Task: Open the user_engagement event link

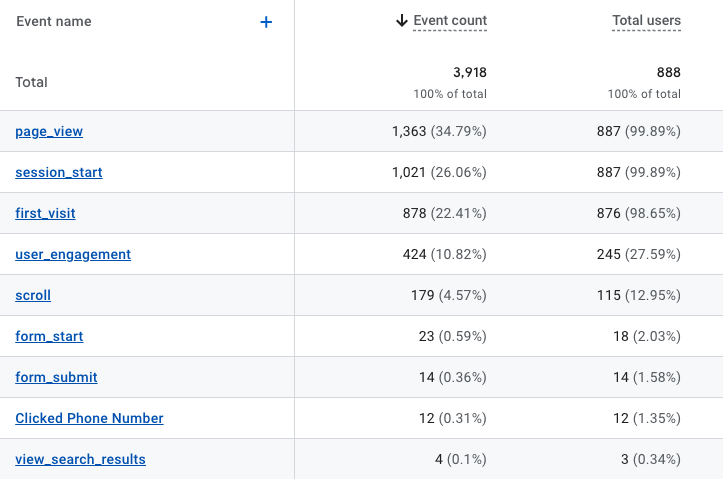Action: click(73, 254)
